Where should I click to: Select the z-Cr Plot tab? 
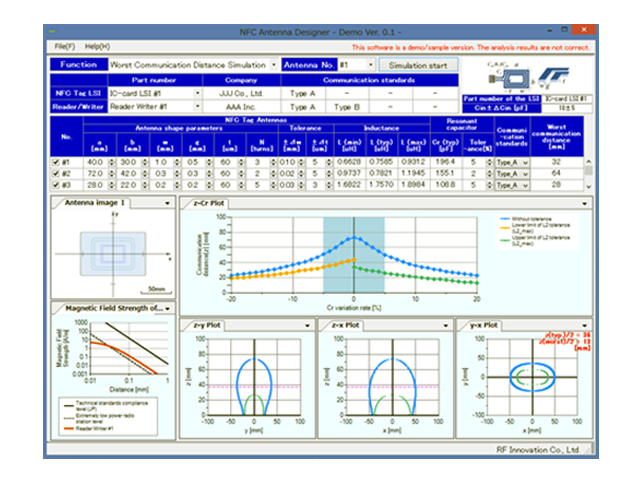click(x=208, y=203)
